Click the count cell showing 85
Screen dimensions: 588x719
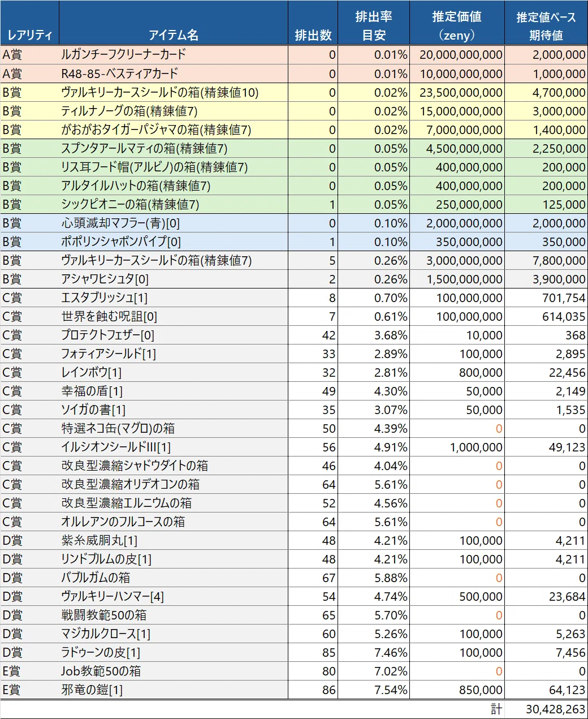(313, 652)
